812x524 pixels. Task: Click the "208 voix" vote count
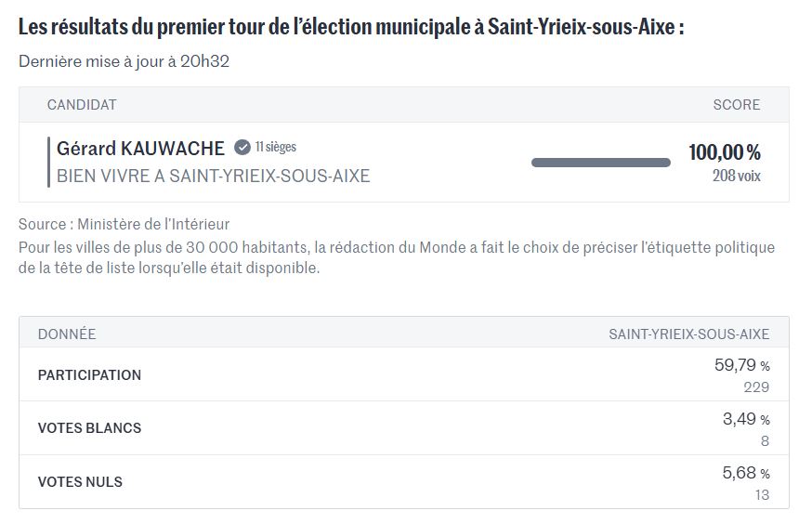736,176
